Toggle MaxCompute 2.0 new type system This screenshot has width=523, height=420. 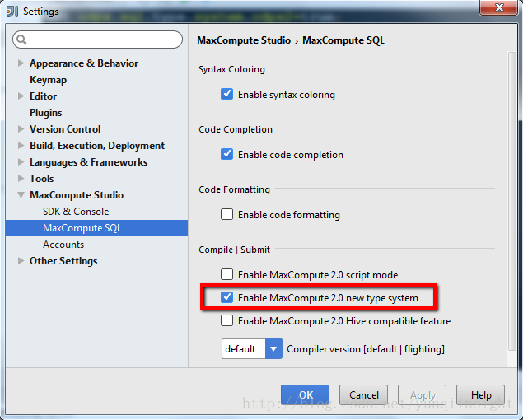coord(226,297)
